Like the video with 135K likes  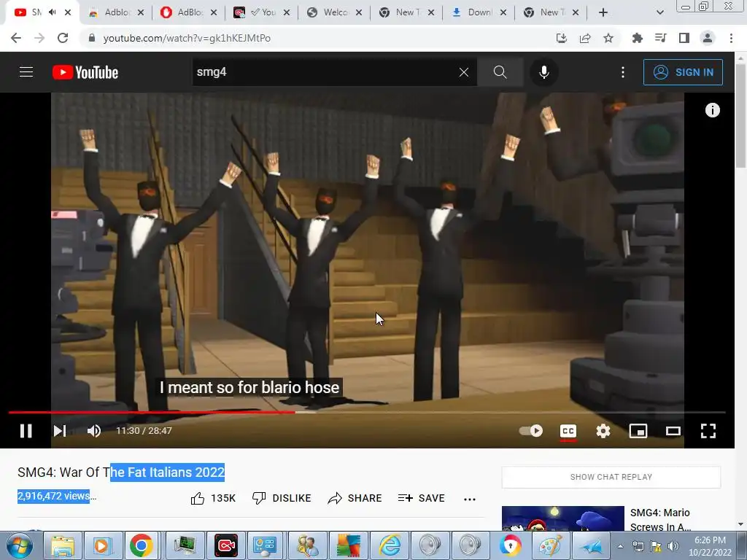point(213,498)
